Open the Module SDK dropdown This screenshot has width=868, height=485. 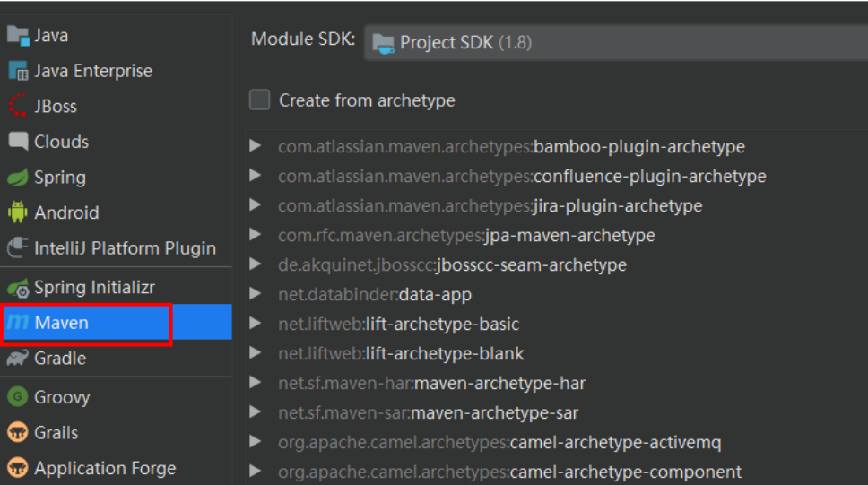click(x=615, y=42)
